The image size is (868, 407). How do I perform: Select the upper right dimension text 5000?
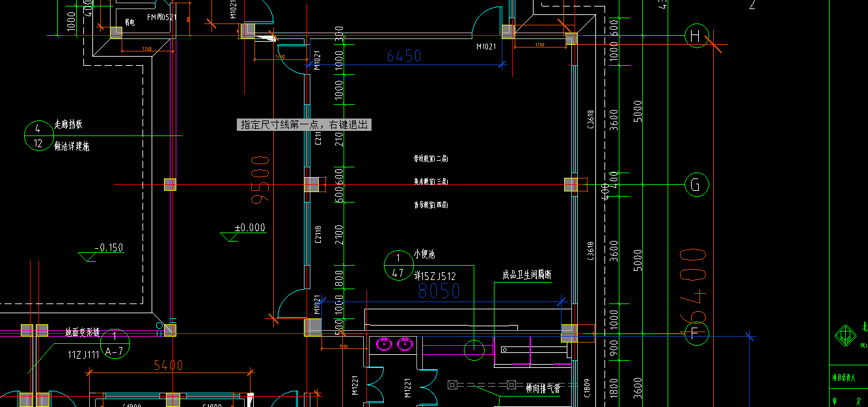(x=638, y=111)
